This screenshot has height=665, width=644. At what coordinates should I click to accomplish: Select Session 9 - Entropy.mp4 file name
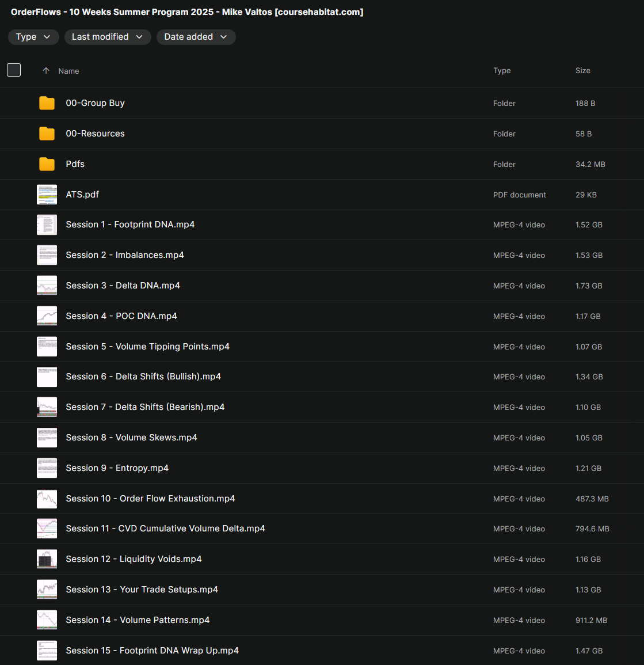tap(117, 468)
